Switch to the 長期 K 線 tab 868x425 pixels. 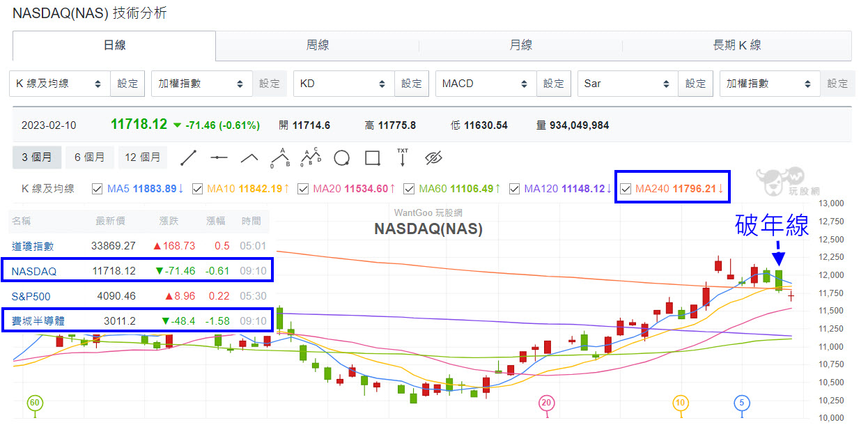737,45
